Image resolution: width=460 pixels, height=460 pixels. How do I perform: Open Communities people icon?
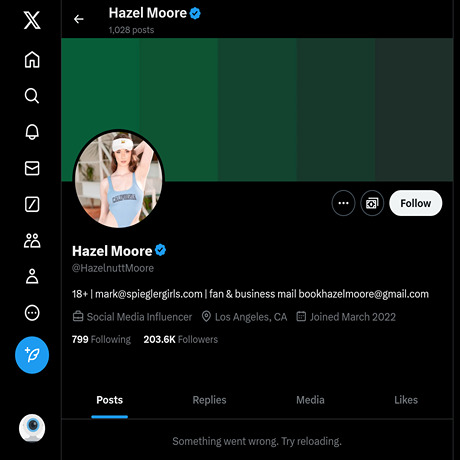coord(32,240)
